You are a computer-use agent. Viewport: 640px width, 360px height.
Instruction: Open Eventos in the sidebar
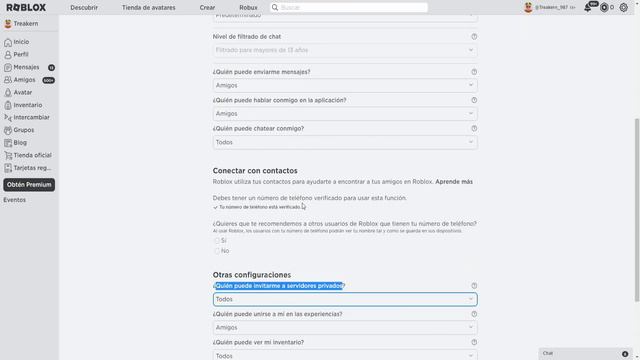15,200
